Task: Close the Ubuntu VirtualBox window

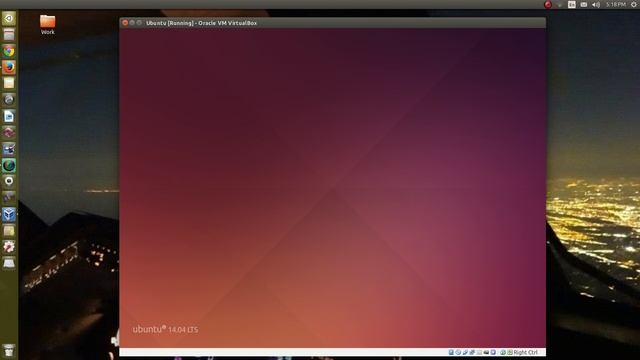Action: pyautogui.click(x=125, y=23)
